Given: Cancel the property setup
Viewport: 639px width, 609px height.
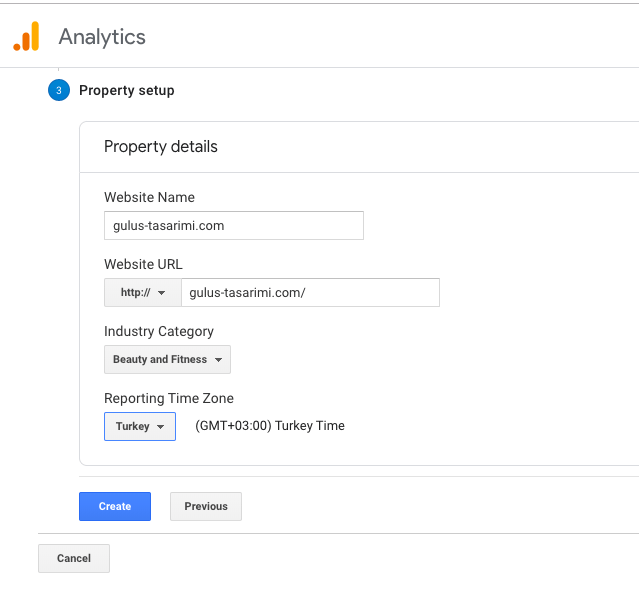Looking at the screenshot, I should click(74, 558).
